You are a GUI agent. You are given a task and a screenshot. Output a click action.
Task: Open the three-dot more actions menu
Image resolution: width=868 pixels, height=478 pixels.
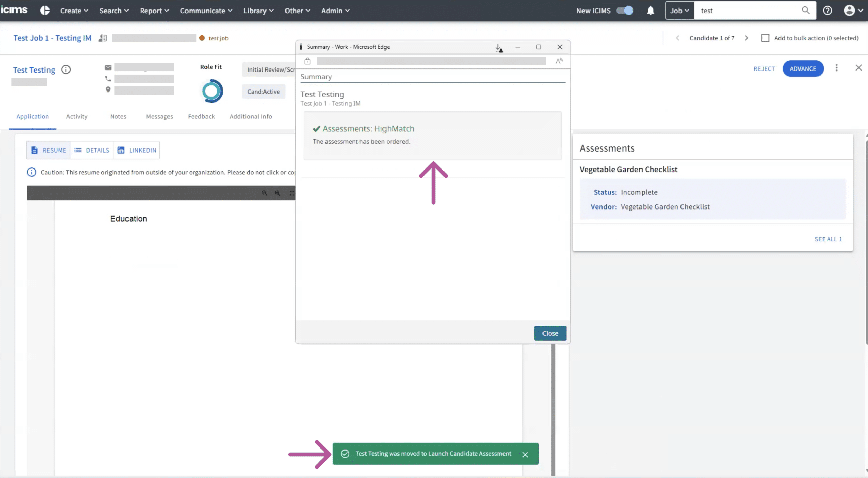click(x=836, y=68)
